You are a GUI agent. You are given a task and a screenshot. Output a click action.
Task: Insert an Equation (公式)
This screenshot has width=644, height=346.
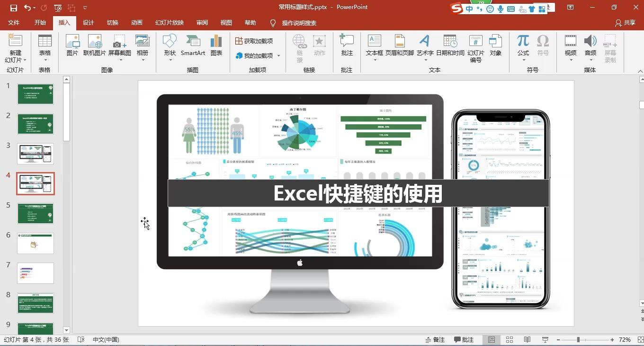tap(523, 48)
